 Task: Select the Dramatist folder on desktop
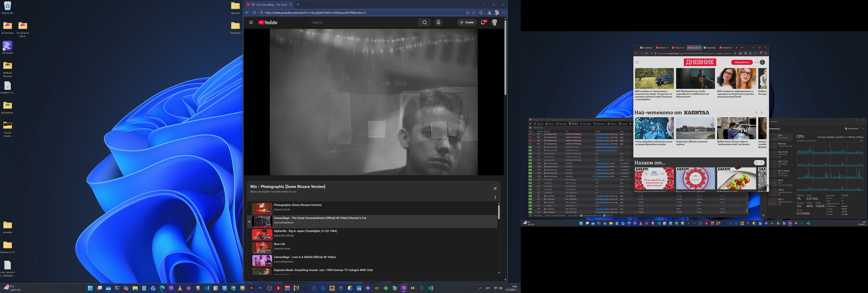pyautogui.click(x=235, y=28)
